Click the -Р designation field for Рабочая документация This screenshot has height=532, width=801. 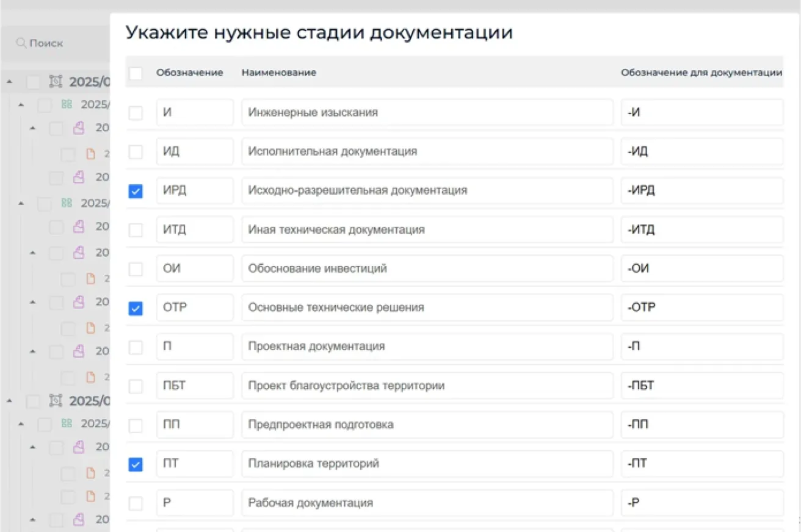coord(701,503)
